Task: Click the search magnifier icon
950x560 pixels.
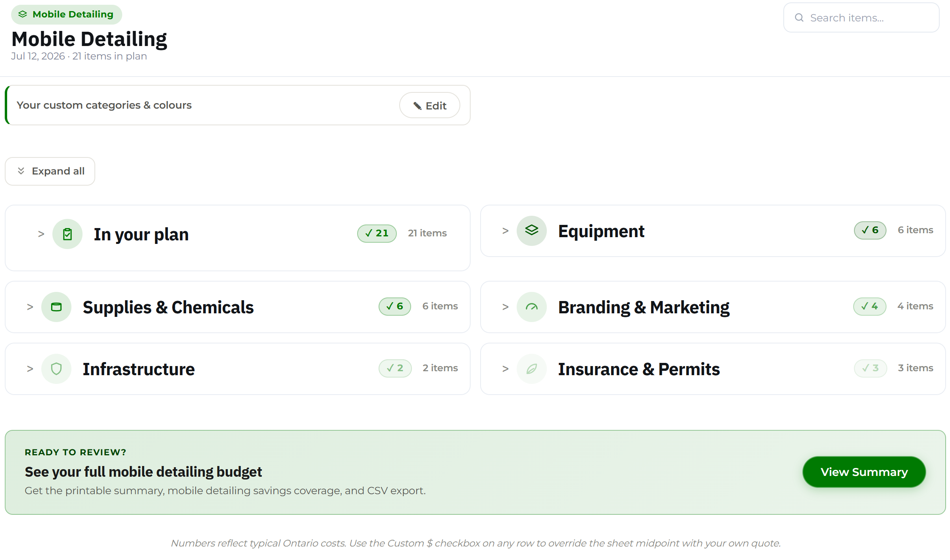Action: coord(799,18)
